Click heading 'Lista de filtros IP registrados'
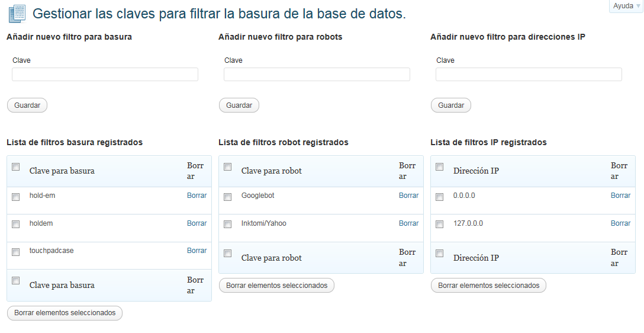 point(489,142)
